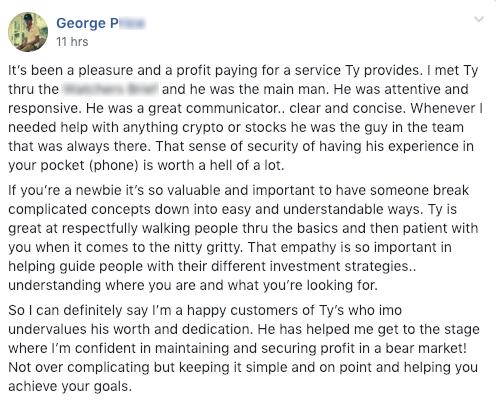Image resolution: width=496 pixels, height=406 pixels.
Task: Click the '11 hrs' post timestamp
Action: (x=72, y=42)
